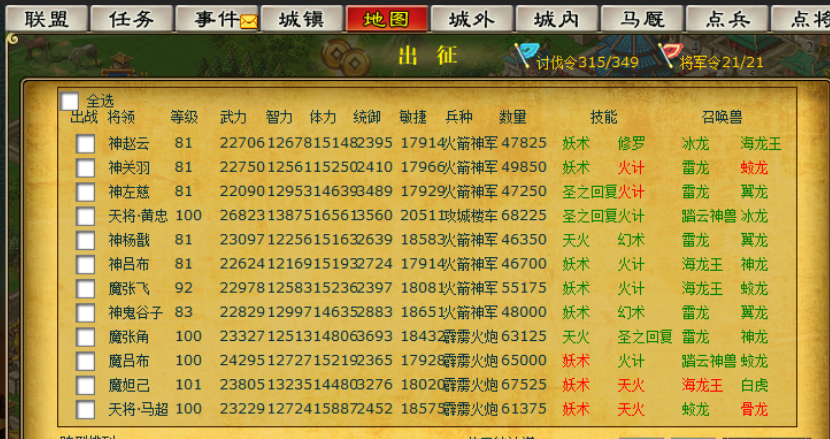Tick the checkbox for 魔妲己
830x439 pixels.
pos(86,385)
